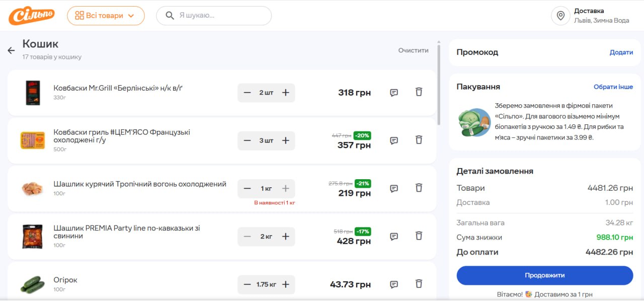Open the Шашлик PREMIA Party line product name
Screen dimensions: 644x302
127,232
